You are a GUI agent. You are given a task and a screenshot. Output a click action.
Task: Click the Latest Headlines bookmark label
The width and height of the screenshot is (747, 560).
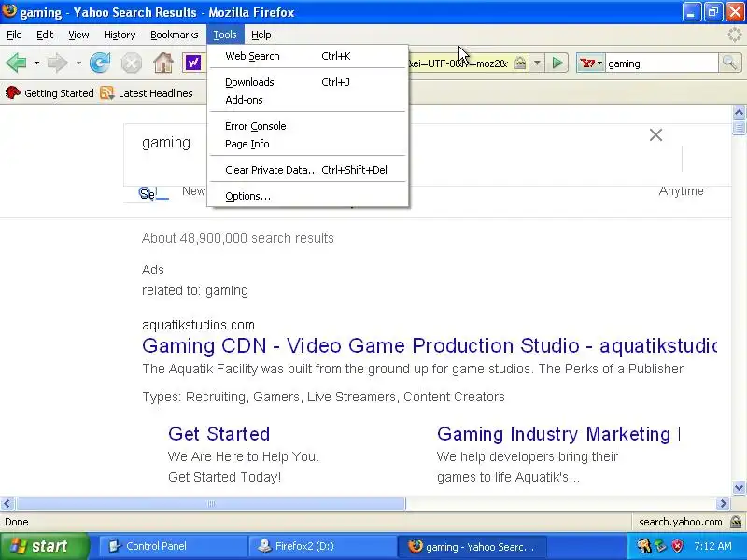click(155, 93)
